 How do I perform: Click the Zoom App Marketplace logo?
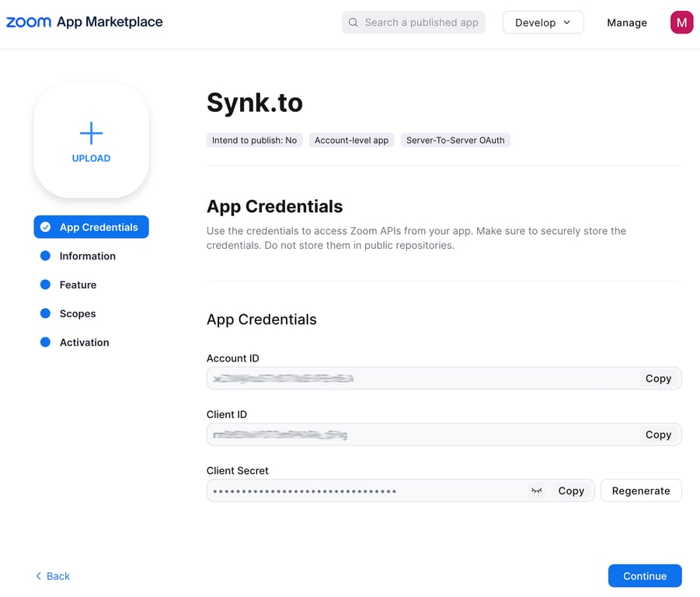pos(85,23)
